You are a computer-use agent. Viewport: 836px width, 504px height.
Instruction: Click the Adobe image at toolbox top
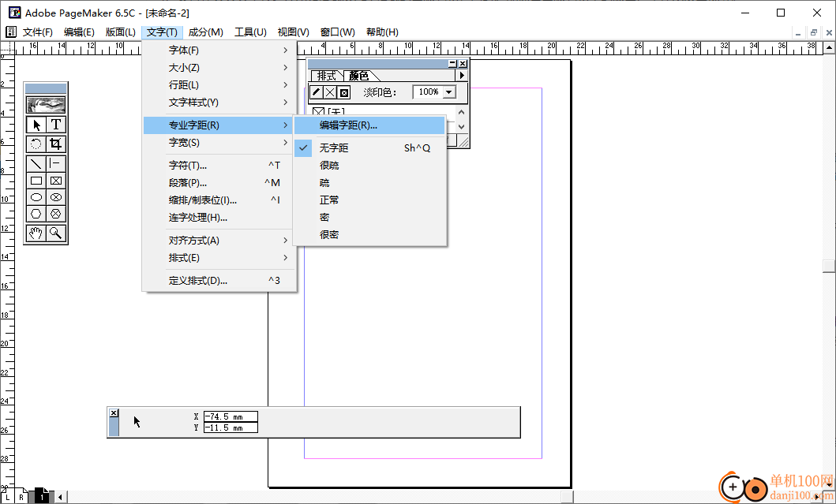tap(47, 104)
